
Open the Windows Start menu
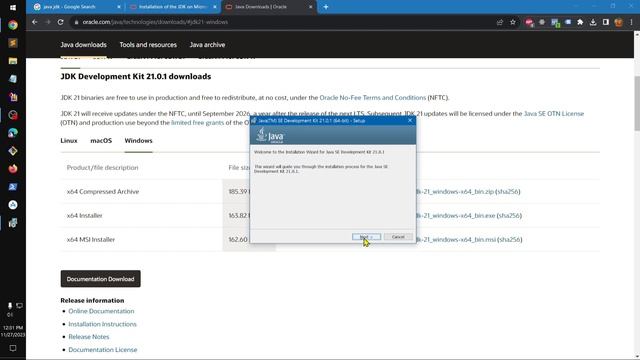click(13, 7)
